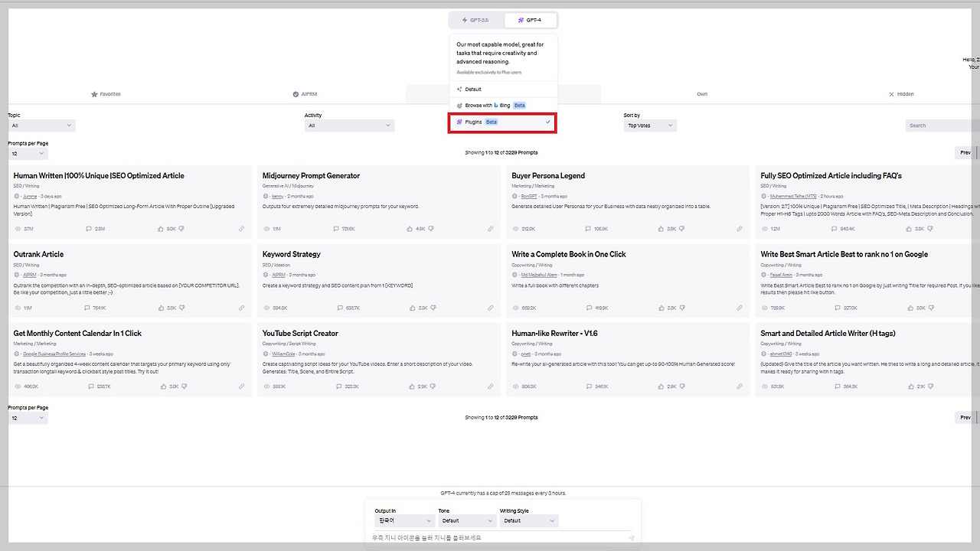Screen dimensions: 980x551
Task: Click the prompt Search field
Action: pos(942,126)
